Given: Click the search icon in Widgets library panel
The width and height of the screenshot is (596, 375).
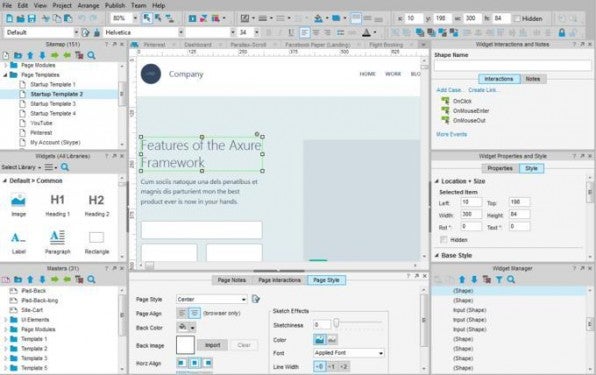Looking at the screenshot, I should pyautogui.click(x=65, y=167).
